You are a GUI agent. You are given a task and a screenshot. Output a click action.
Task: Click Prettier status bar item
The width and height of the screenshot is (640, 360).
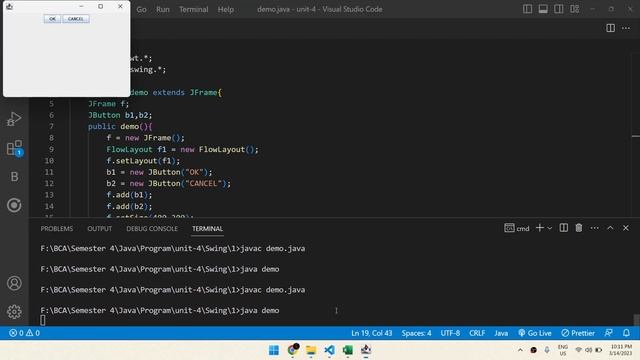[x=578, y=333]
